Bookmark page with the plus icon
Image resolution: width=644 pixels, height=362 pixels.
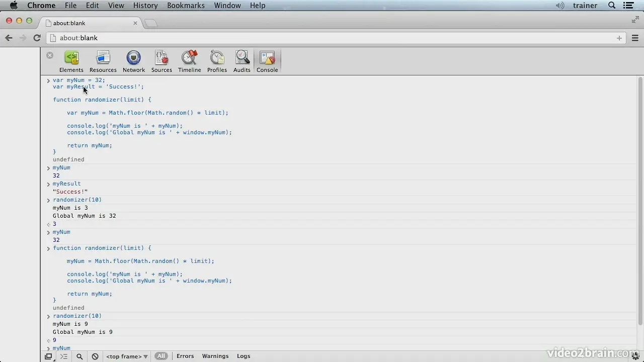click(x=619, y=38)
